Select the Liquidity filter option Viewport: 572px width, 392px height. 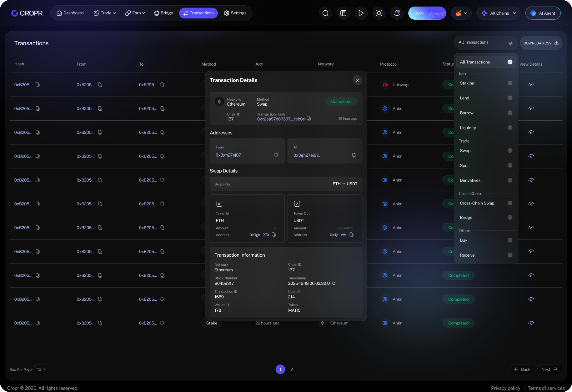(x=486, y=128)
